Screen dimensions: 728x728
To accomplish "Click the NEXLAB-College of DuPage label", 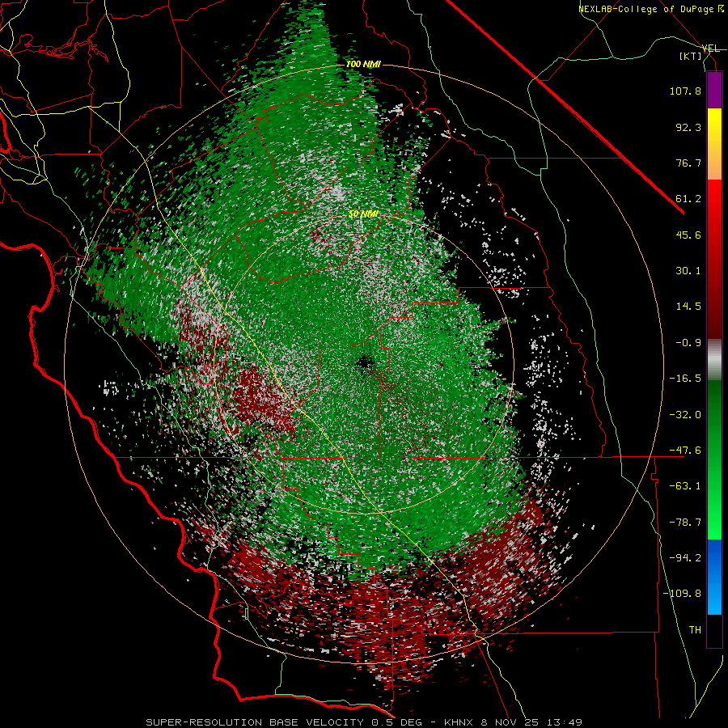I will (648, 9).
